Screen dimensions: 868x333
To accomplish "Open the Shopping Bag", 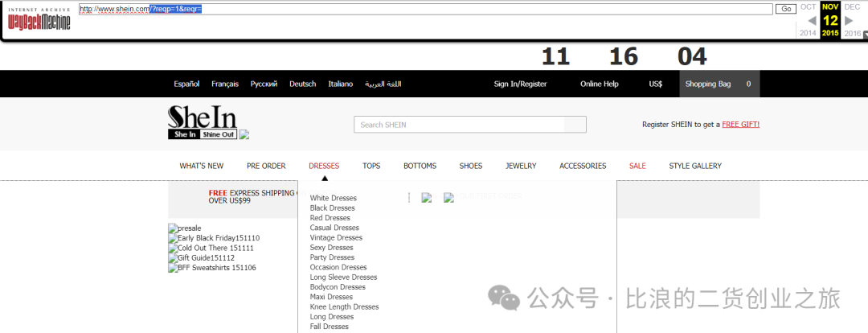I will [719, 84].
